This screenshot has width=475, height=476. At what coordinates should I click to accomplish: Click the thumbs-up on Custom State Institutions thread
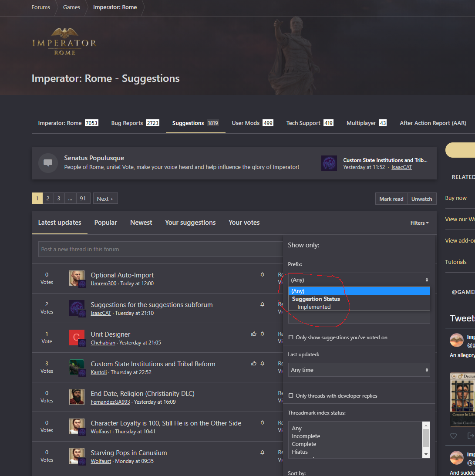pos(253,363)
